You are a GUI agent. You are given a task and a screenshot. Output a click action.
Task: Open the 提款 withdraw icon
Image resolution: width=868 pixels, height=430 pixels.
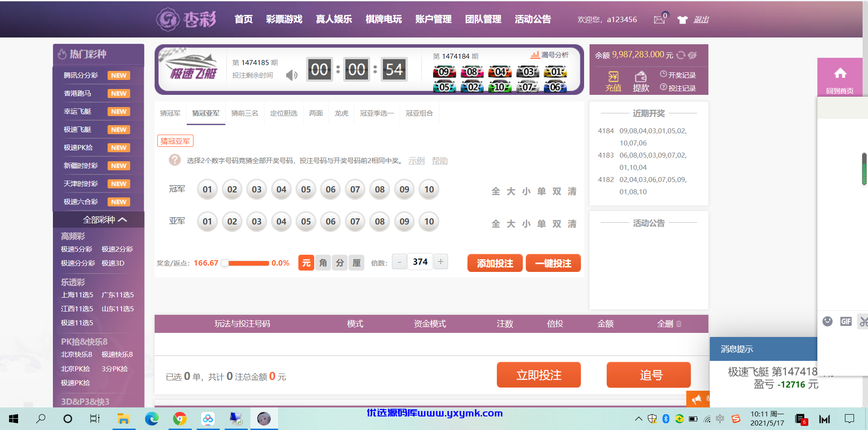(x=641, y=76)
